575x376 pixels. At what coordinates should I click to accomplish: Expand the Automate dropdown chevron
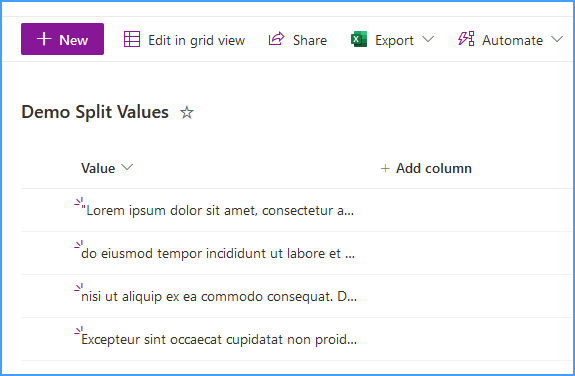[x=557, y=39]
